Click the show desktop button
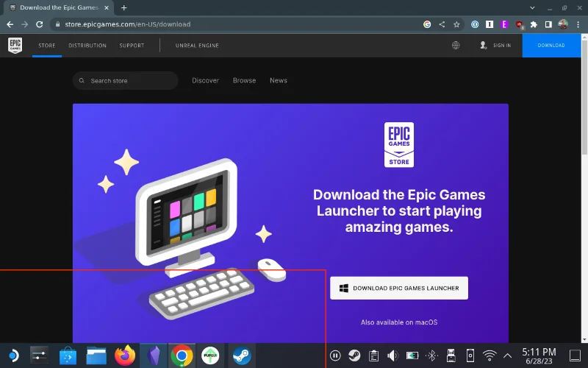The image size is (588, 368). [x=576, y=355]
